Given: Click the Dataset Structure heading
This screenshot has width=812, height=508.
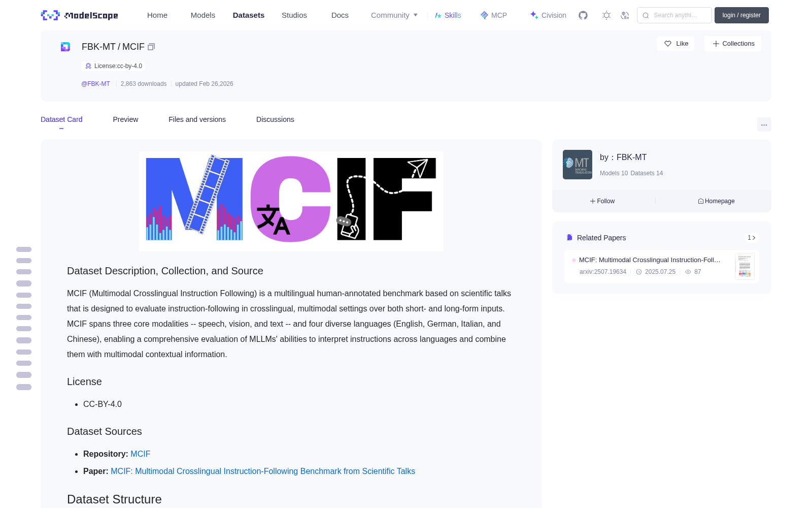Looking at the screenshot, I should point(114,499).
